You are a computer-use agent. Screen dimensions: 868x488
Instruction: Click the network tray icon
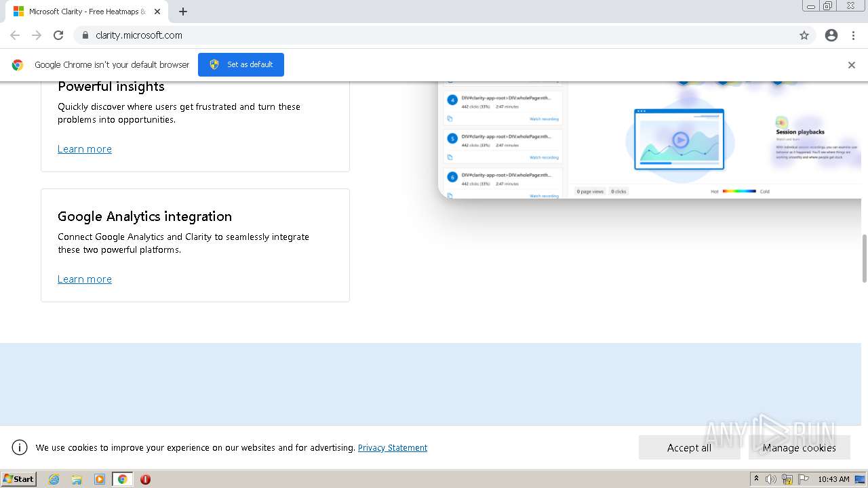(787, 479)
